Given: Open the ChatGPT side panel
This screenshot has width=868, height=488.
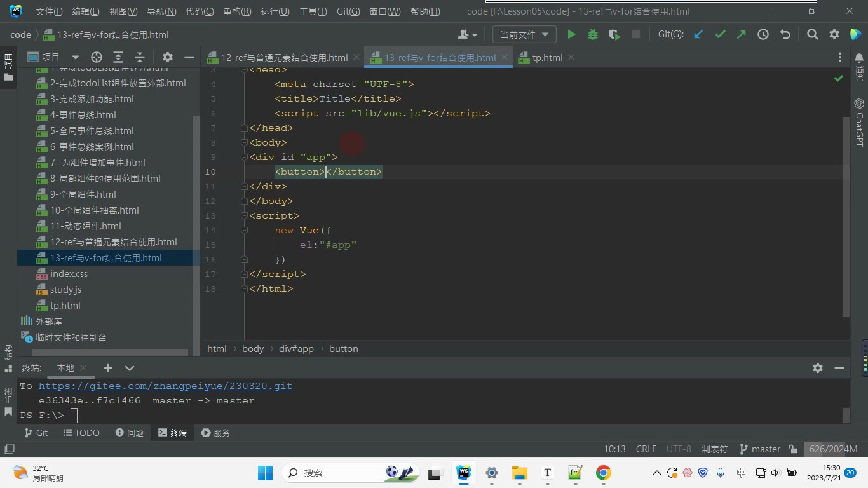Looking at the screenshot, I should point(859,122).
